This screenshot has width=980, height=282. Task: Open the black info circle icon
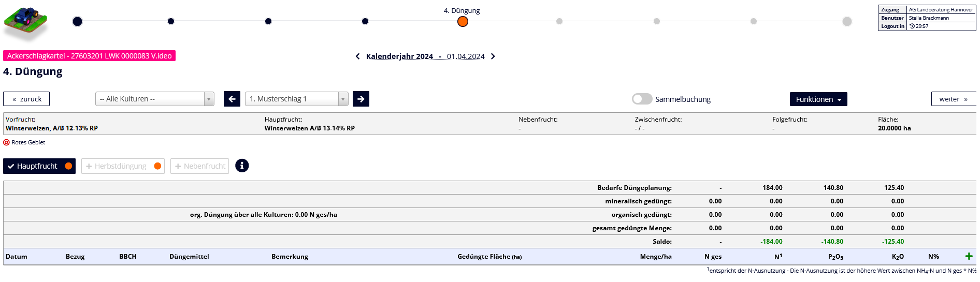click(242, 166)
